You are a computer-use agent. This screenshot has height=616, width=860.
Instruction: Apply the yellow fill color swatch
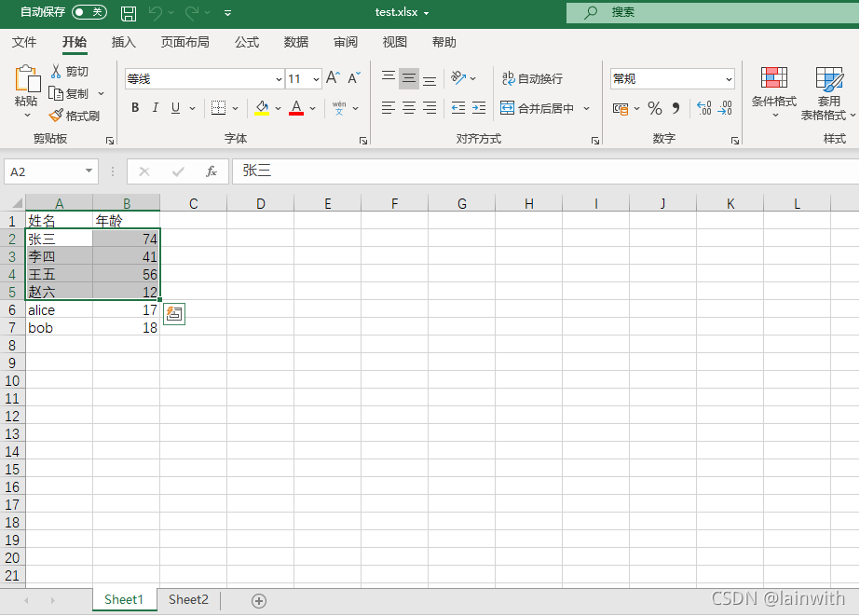click(x=262, y=108)
